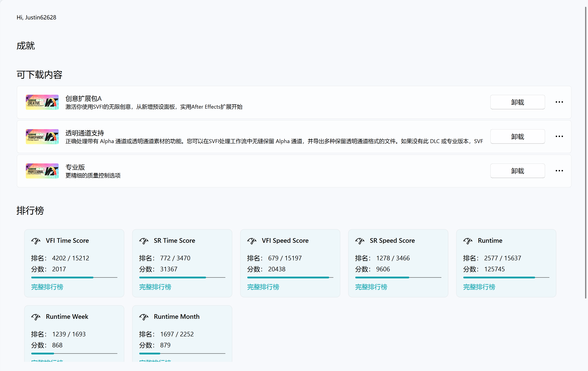Screen dimensions: 588x371
Task: Click the gauge icon beside SR Speed Score
Action: [360, 241]
